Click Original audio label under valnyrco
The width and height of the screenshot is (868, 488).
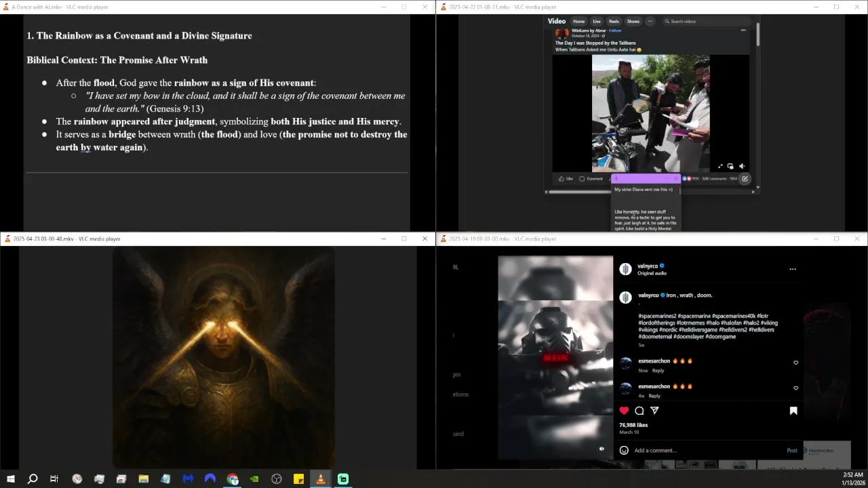(652, 273)
